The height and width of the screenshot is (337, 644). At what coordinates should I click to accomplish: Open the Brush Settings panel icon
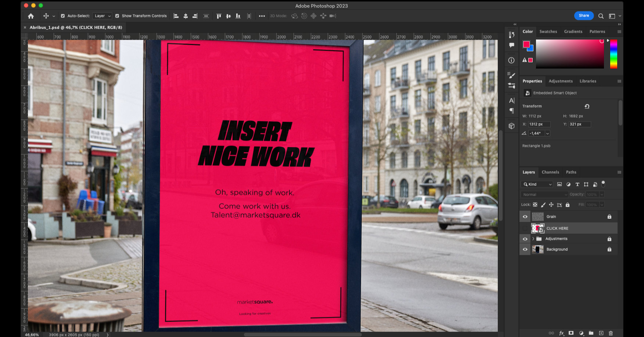(511, 75)
